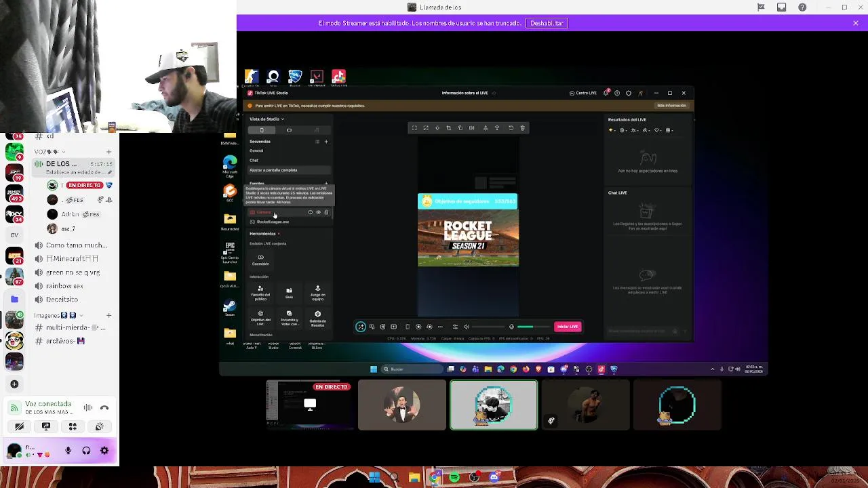Screen dimensions: 868x488
Task: Open Centro LIVE in TikTok LIVE Studio
Action: pos(583,93)
